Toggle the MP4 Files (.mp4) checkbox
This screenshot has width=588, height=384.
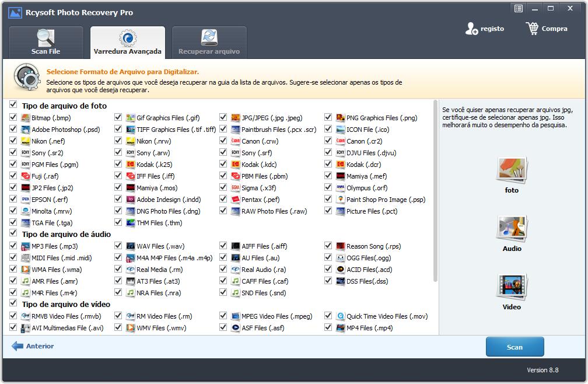(x=328, y=327)
